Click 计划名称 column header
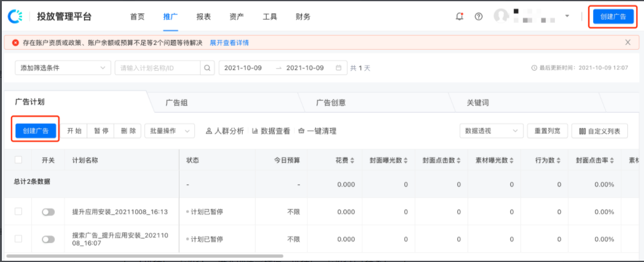This screenshot has width=644, height=262. (85, 161)
